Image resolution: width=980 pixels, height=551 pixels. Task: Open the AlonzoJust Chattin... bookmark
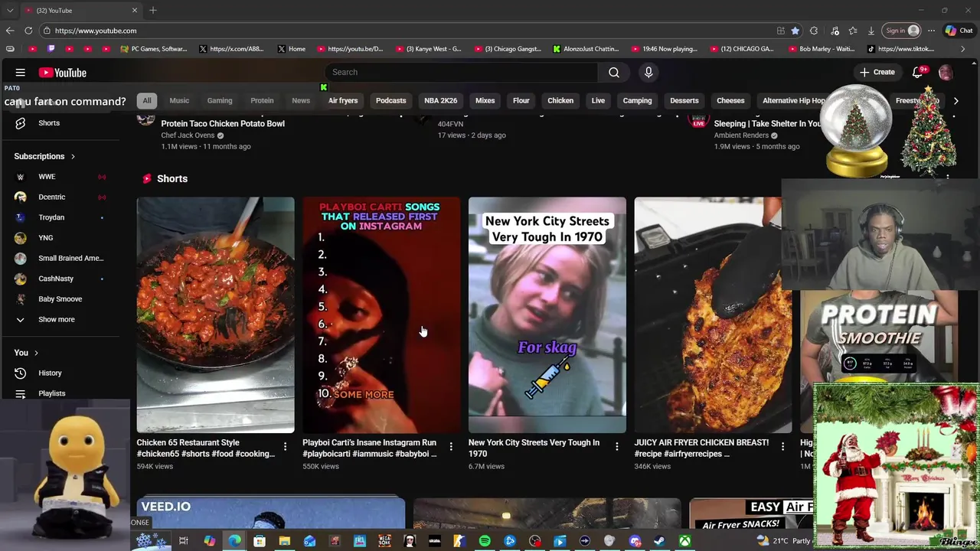(586, 49)
